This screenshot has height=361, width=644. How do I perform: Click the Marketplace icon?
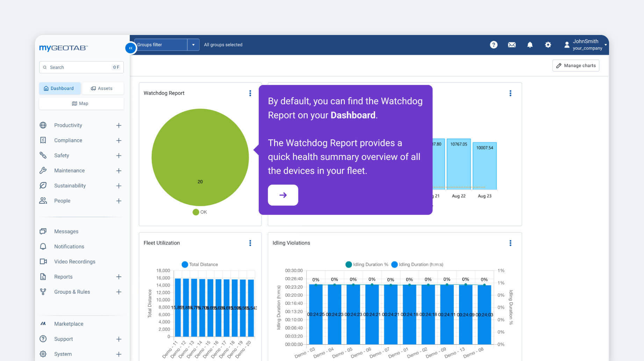click(43, 324)
